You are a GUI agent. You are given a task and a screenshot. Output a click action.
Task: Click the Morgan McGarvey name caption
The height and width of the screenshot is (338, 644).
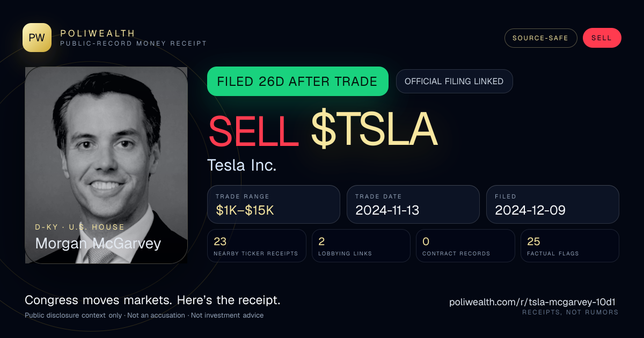(x=98, y=244)
